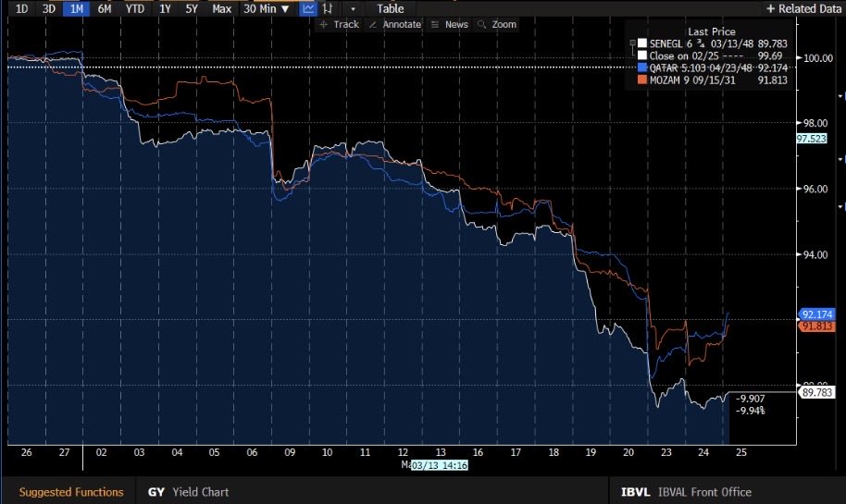Select the 6M range tab

(x=105, y=8)
